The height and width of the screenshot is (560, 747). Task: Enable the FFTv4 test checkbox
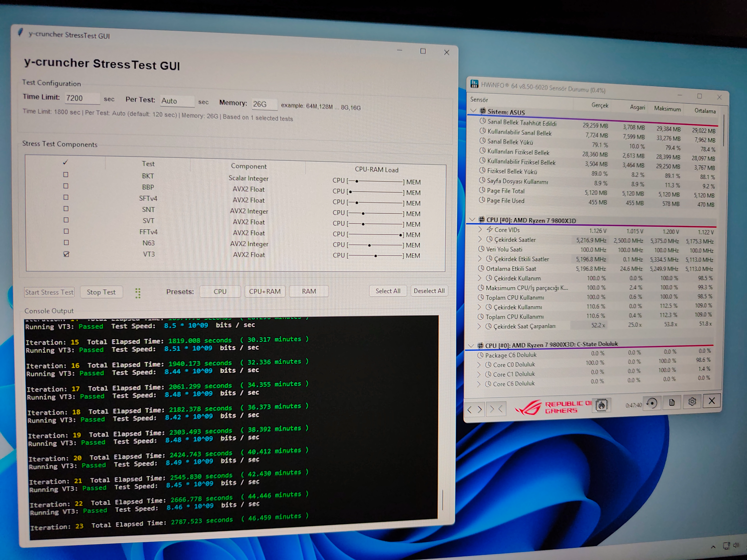[66, 231]
